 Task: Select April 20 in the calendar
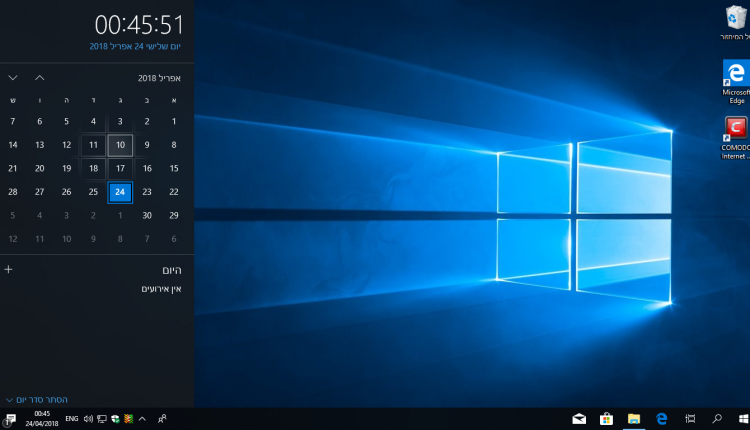[40, 168]
